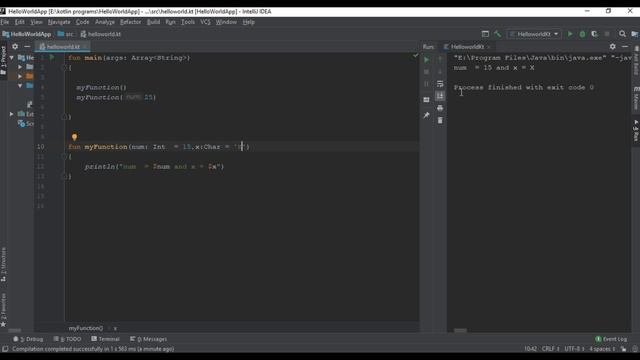
Task: Hide the Run tool window
Action: click(625, 47)
